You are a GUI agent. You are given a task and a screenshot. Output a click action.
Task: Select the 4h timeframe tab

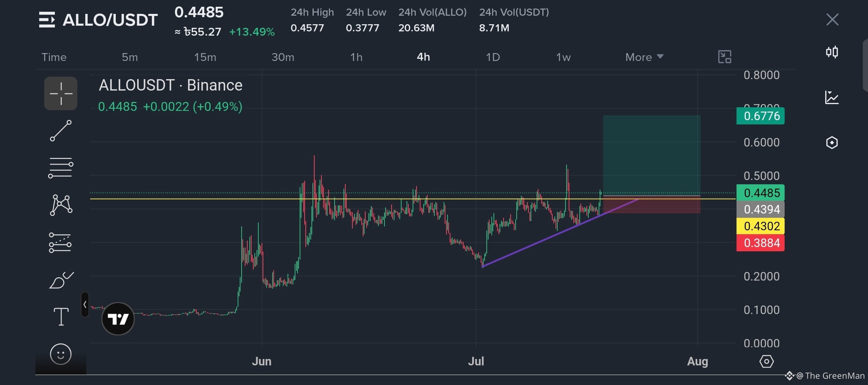[x=423, y=57]
